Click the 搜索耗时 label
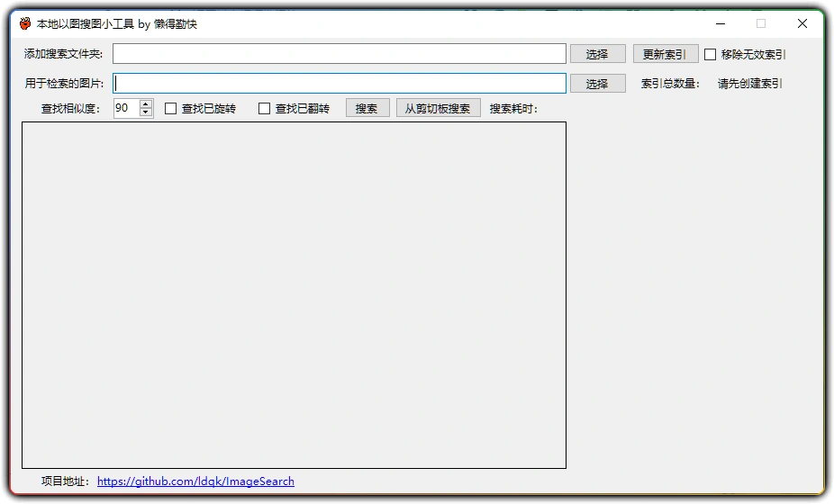834x504 pixels. tap(513, 109)
